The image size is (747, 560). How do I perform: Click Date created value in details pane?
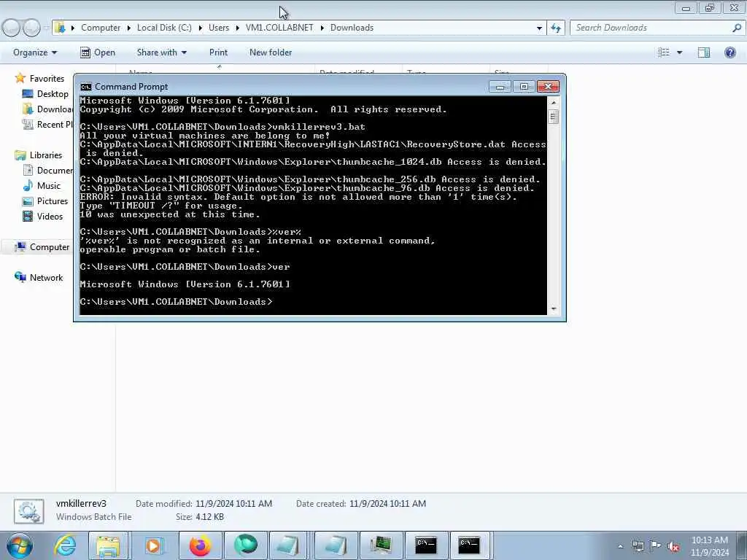[387, 503]
